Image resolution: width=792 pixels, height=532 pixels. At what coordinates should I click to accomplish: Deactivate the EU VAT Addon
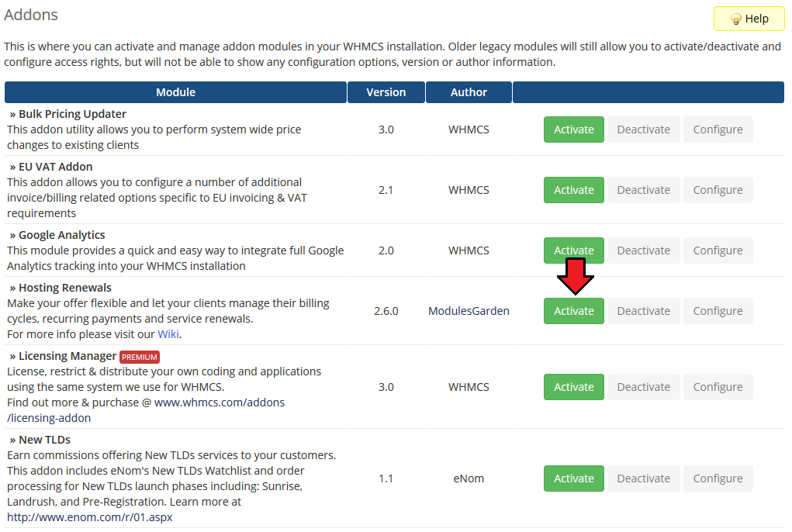click(x=644, y=190)
